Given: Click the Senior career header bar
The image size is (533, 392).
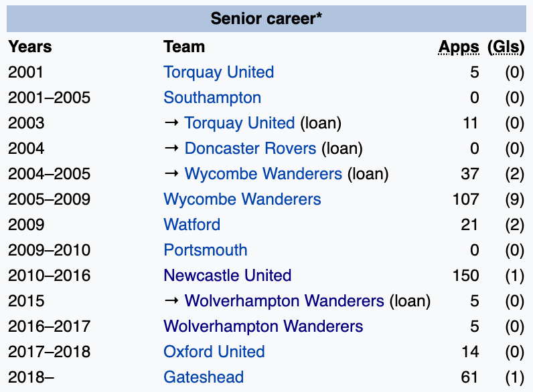Looking at the screenshot, I should coord(266,18).
